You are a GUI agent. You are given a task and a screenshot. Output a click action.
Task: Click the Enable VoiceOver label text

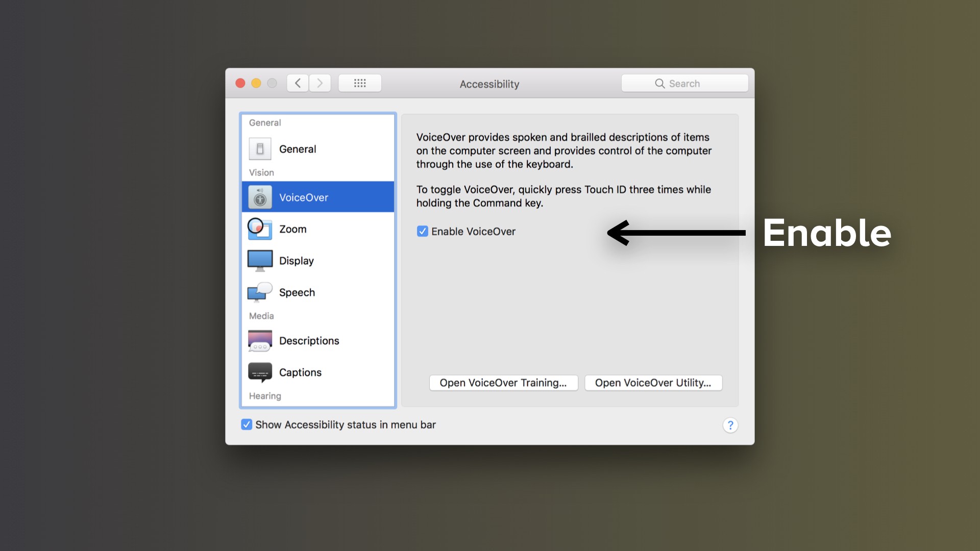(473, 232)
